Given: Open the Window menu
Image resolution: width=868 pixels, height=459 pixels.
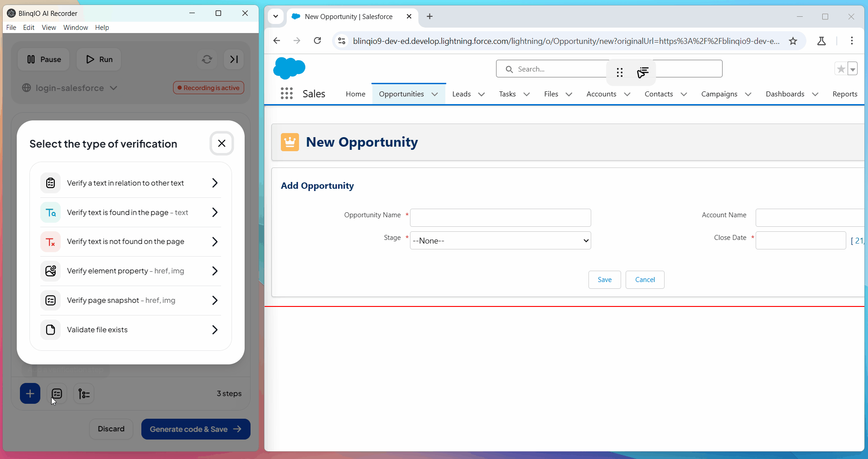Looking at the screenshot, I should [75, 28].
